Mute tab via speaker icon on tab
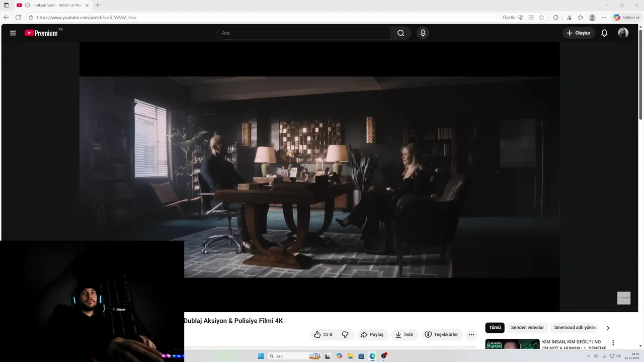The width and height of the screenshot is (644, 362). point(27,5)
